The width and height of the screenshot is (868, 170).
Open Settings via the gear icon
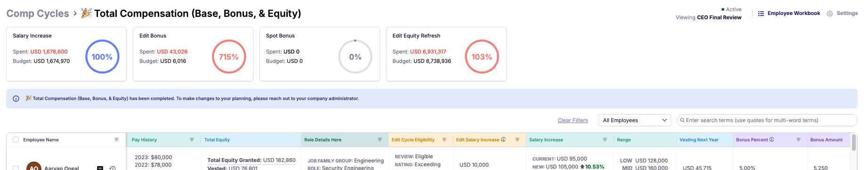[x=830, y=14]
